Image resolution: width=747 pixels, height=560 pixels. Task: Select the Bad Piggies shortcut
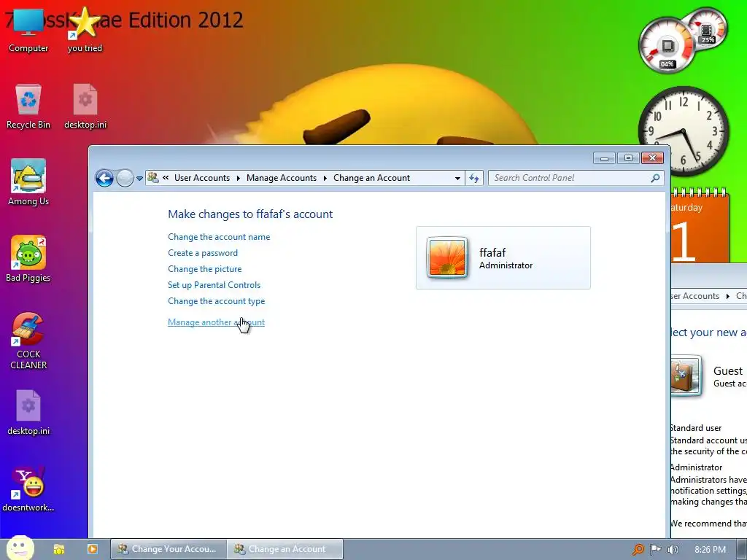28,259
